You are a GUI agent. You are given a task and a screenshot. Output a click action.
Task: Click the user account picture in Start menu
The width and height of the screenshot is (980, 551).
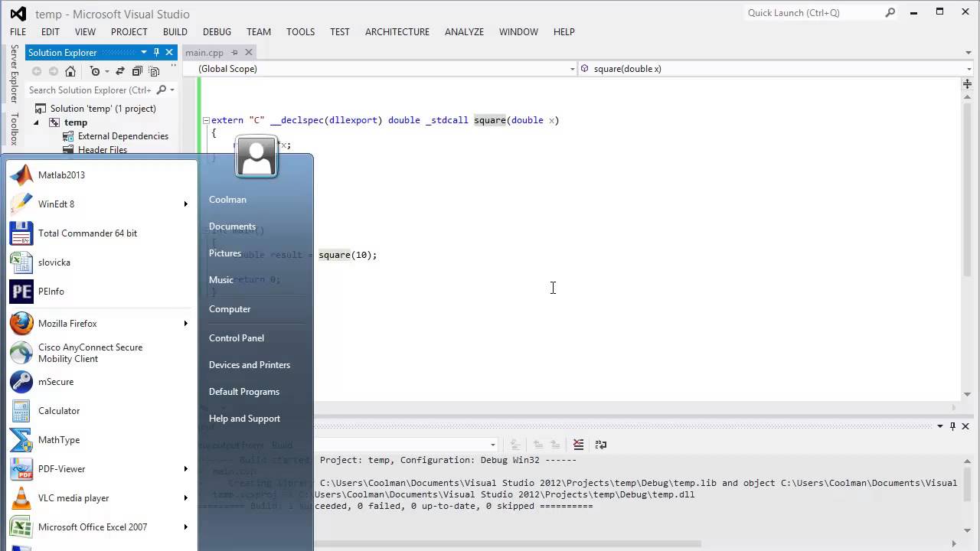tap(256, 157)
